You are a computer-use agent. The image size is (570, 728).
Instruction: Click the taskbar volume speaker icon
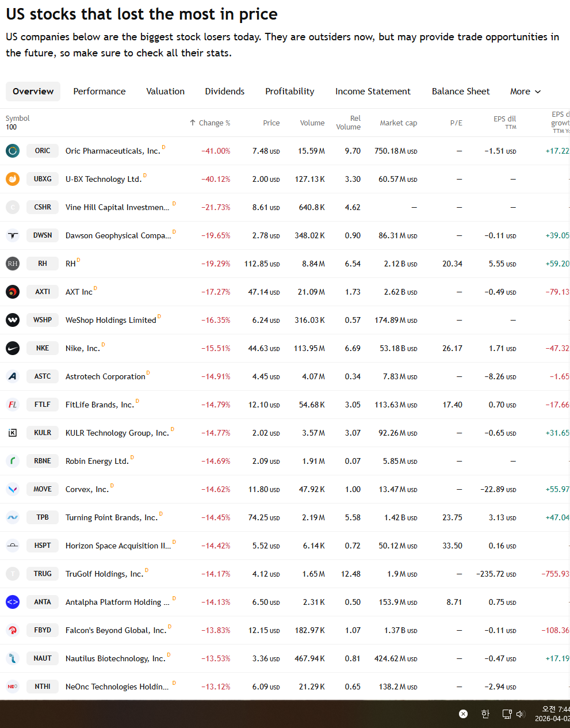521,714
